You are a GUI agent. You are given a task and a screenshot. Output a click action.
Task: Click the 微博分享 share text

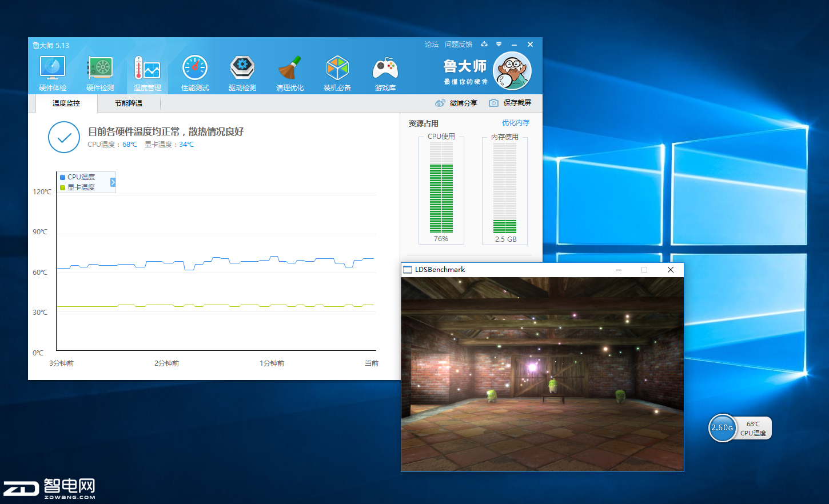click(463, 103)
